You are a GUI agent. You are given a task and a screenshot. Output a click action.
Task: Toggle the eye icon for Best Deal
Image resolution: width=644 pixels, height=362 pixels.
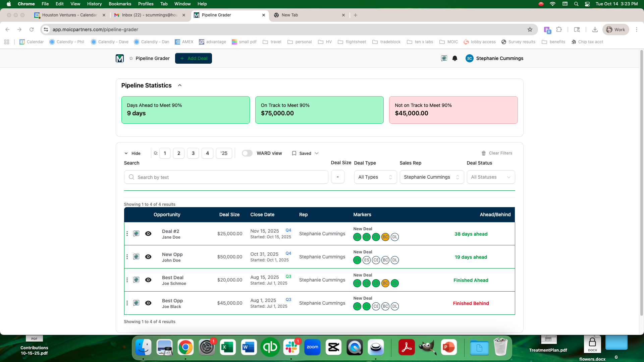click(148, 280)
